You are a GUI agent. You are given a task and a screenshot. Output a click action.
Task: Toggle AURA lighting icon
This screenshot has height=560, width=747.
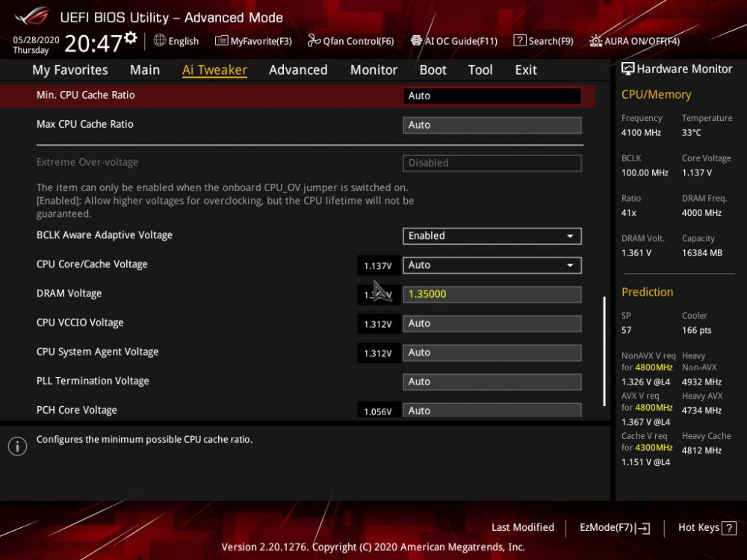point(595,41)
